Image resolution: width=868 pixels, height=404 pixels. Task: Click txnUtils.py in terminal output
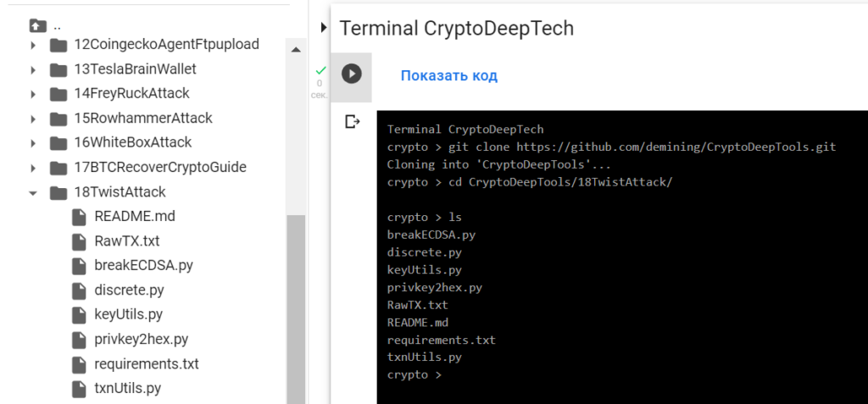[424, 357]
